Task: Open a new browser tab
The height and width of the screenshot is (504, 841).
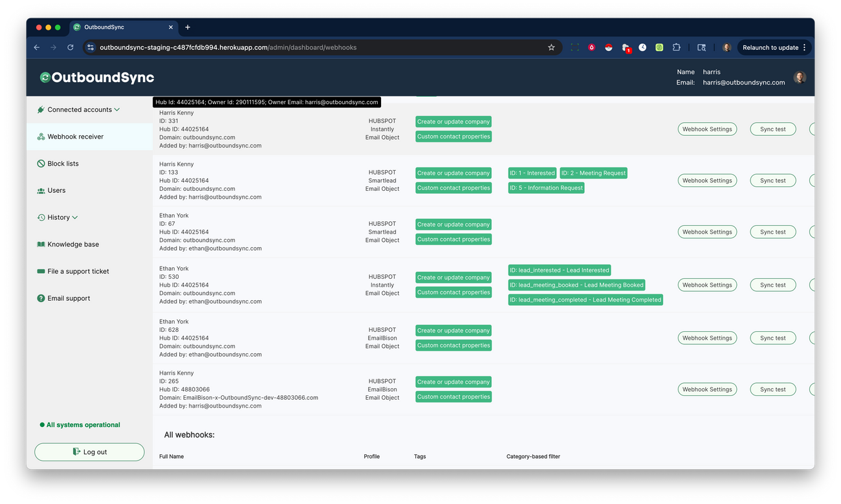Action: click(188, 28)
